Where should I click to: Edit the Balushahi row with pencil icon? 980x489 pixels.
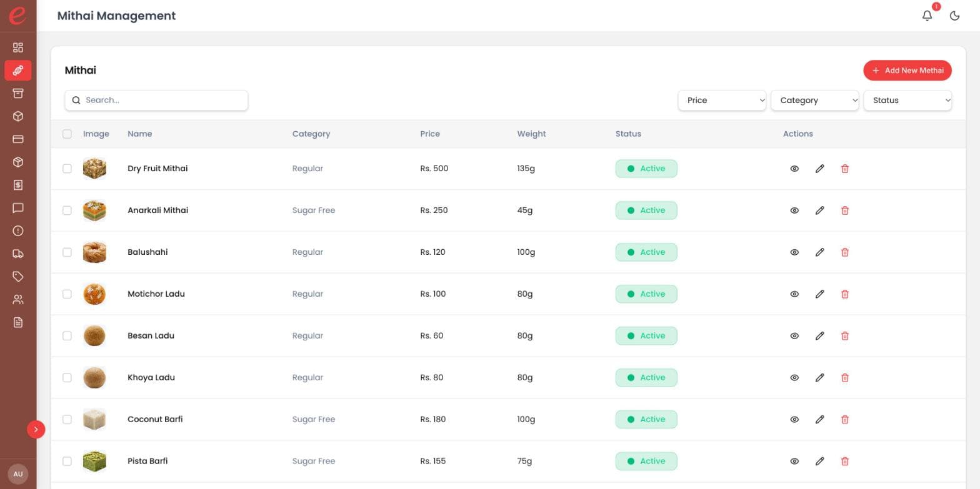(x=820, y=252)
